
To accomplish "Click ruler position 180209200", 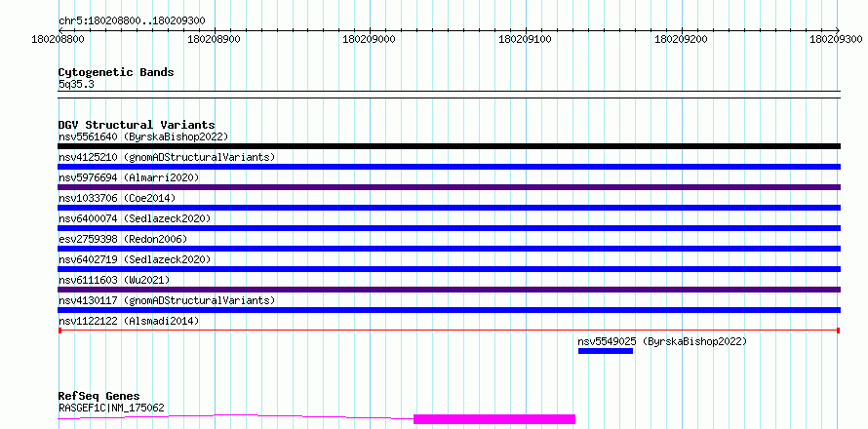I will (681, 39).
